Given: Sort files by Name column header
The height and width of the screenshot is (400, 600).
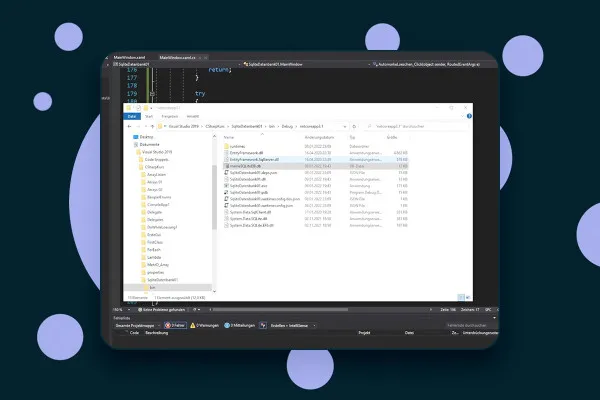Looking at the screenshot, I should (x=229, y=137).
